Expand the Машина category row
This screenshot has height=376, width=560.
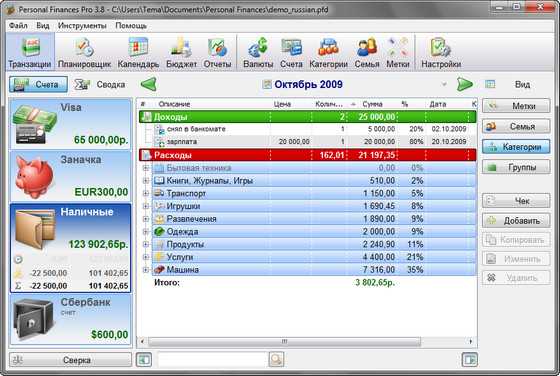tap(145, 270)
